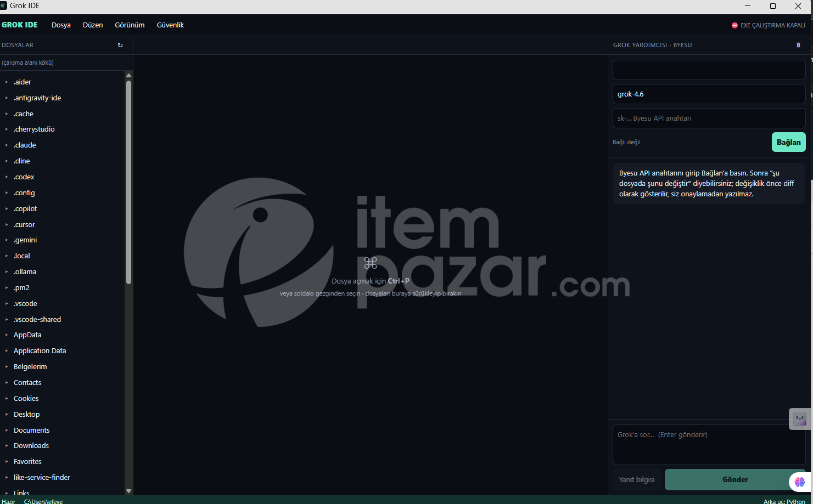Click the "Bağlı değil" connection status text

click(626, 142)
